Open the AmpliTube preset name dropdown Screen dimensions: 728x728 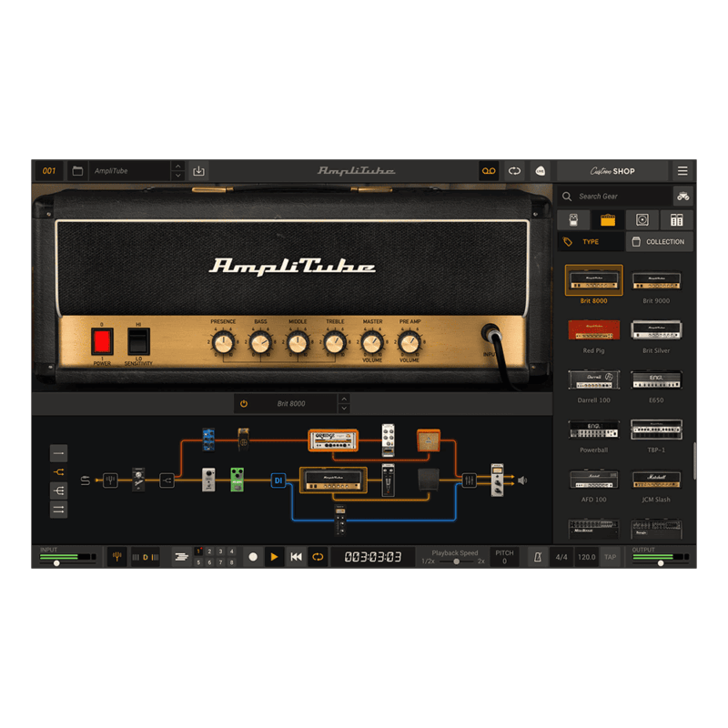[x=130, y=171]
